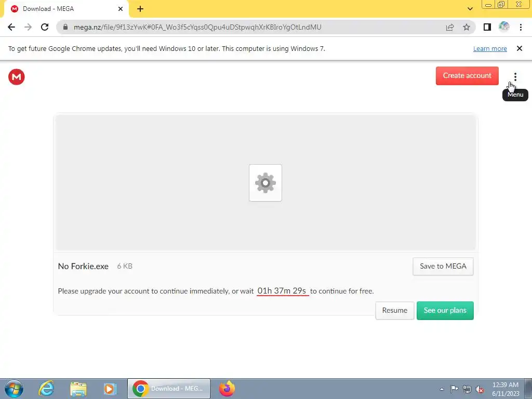Viewport: 532px width, 399px height.
Task: Click the address bar URL
Action: [x=197, y=27]
